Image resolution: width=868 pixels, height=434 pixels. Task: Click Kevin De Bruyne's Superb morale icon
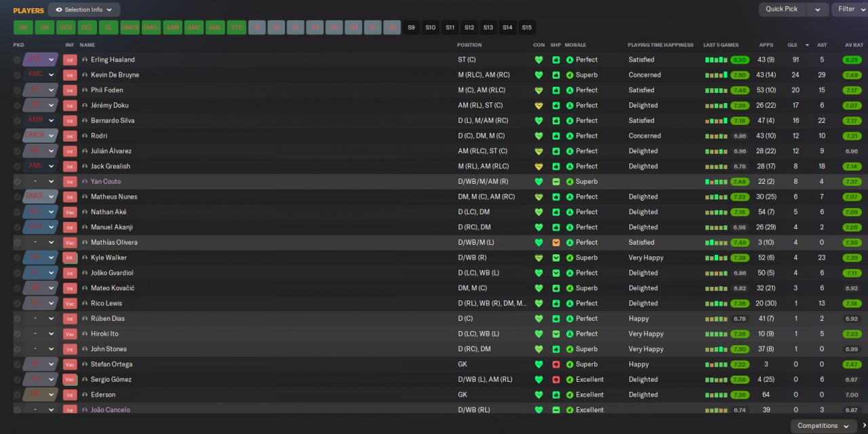click(x=570, y=75)
